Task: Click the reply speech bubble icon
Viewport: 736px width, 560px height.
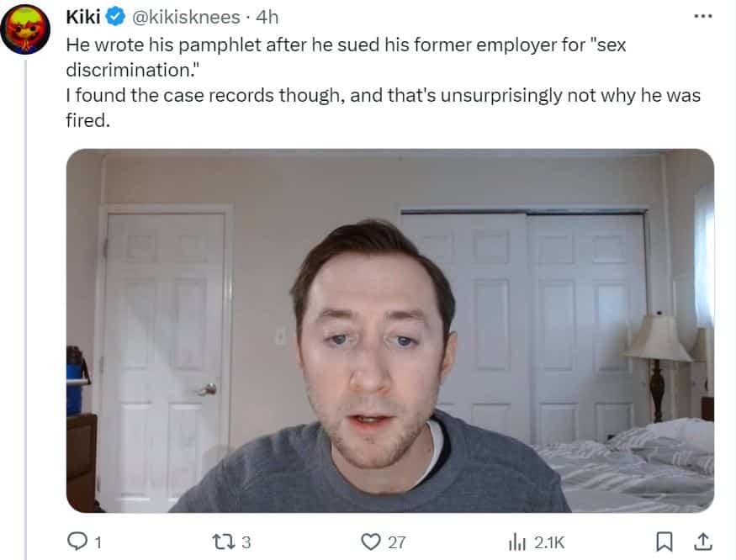Action: (x=77, y=542)
